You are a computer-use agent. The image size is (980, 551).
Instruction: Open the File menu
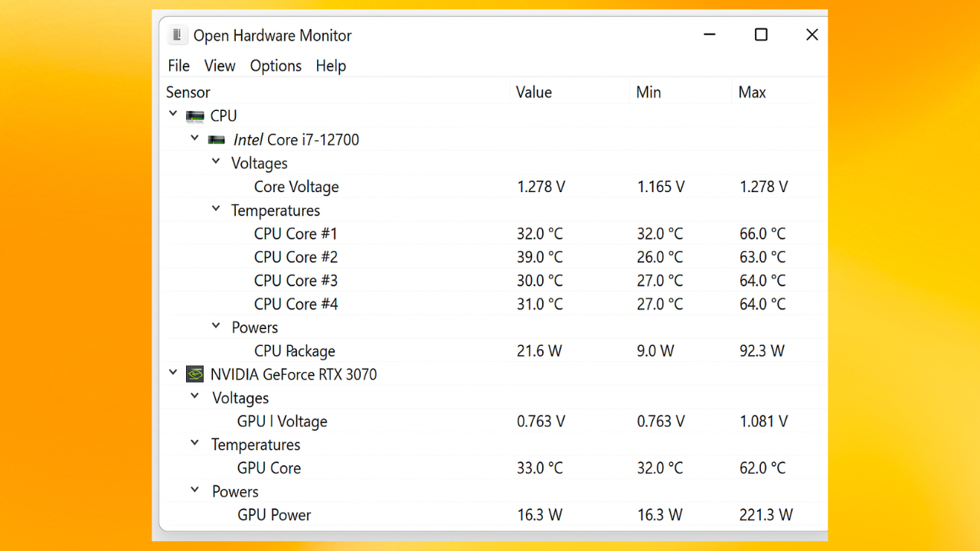click(178, 66)
